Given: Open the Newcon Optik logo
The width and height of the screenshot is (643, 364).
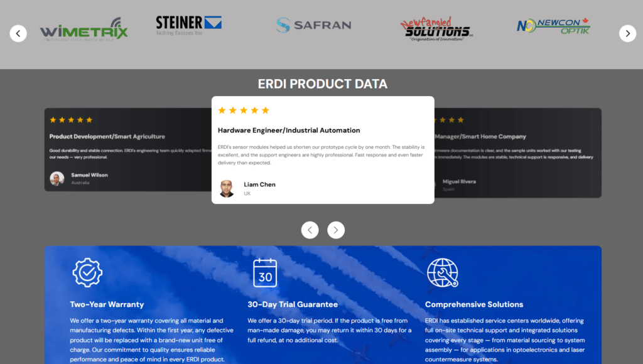Looking at the screenshot, I should [x=553, y=26].
